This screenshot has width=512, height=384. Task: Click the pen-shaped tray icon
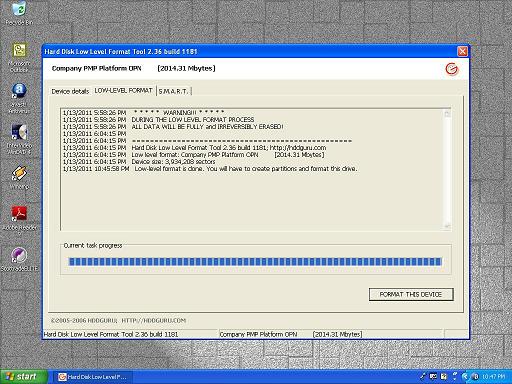[x=423, y=377]
